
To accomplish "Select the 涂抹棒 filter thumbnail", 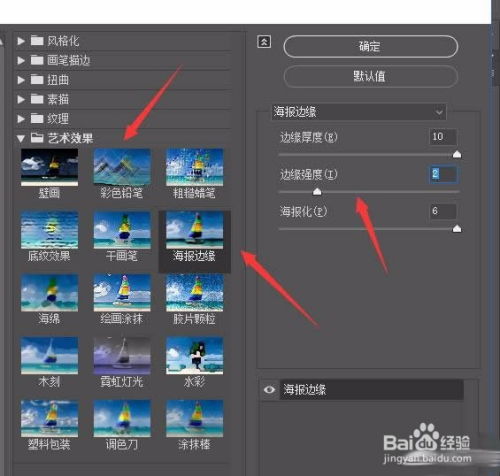I will tap(195, 418).
